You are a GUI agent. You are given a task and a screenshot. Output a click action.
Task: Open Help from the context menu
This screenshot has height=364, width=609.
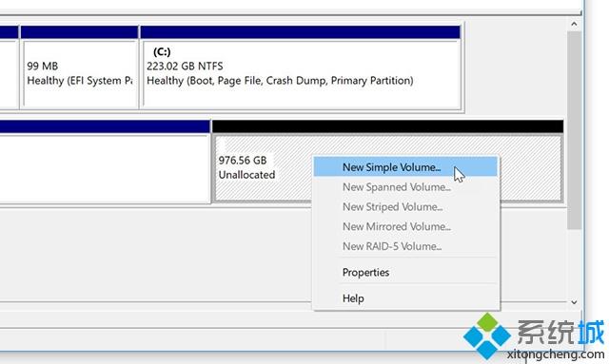405,298
